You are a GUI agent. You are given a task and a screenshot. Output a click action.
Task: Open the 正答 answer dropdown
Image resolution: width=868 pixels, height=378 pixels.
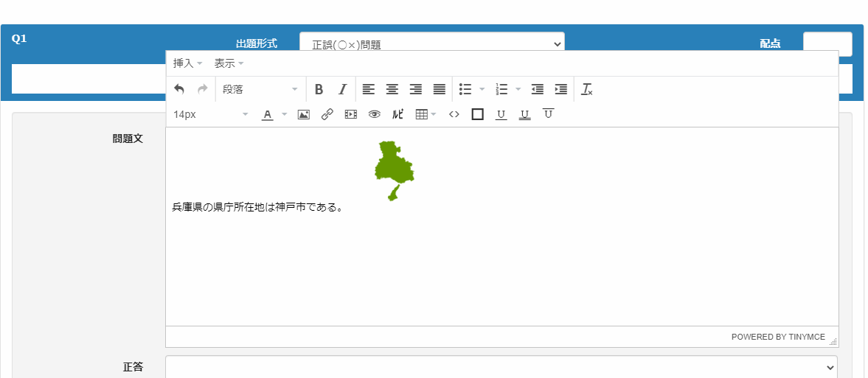pyautogui.click(x=501, y=366)
